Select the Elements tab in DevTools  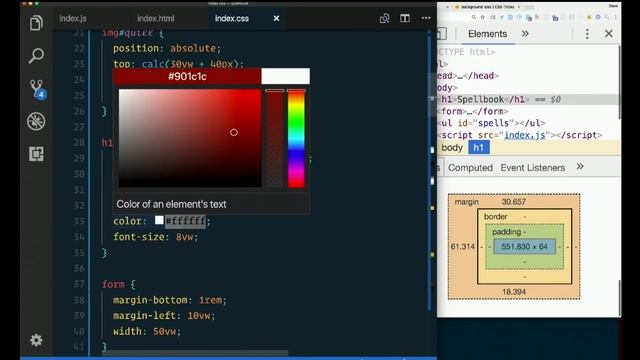click(x=487, y=34)
